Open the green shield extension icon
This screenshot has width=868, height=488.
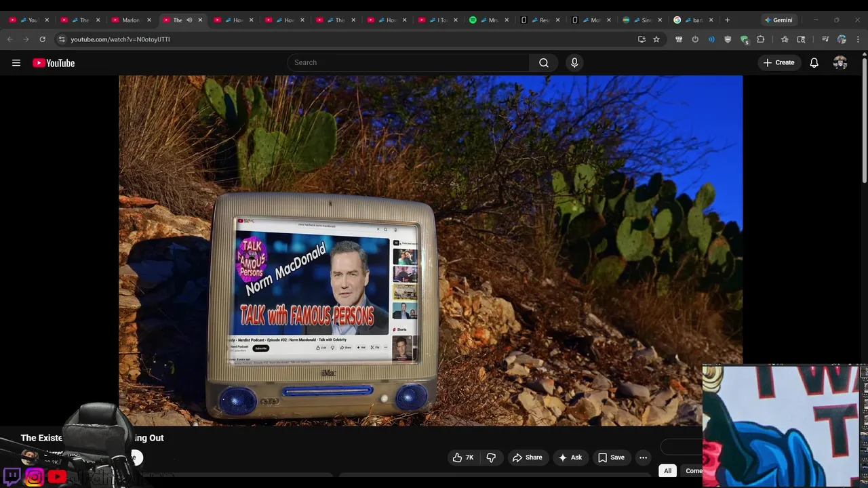pos(744,39)
